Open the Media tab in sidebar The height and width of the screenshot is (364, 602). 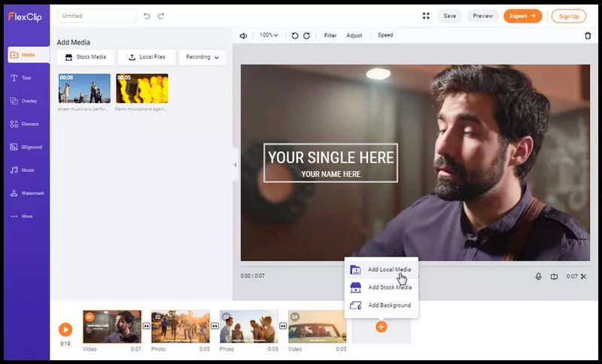coord(28,55)
